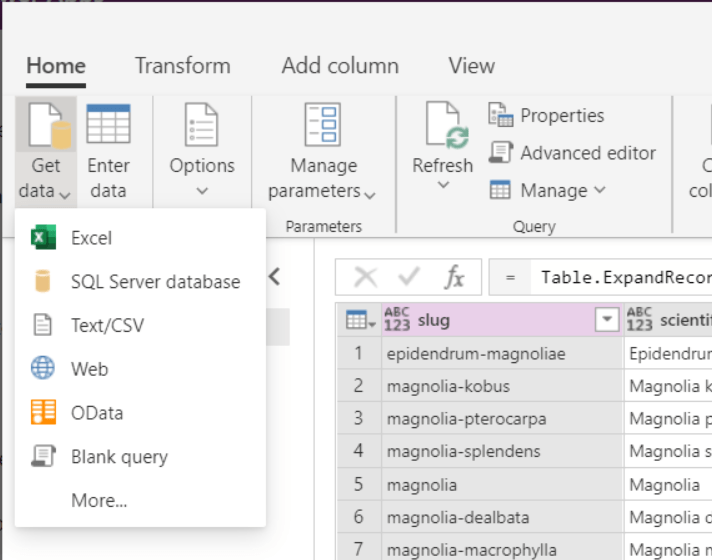The width and height of the screenshot is (712, 560).
Task: Collapse the queries pane with chevron
Action: click(275, 277)
